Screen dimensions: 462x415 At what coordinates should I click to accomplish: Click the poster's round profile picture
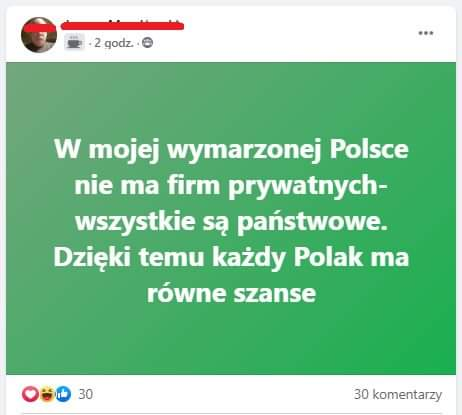39,35
